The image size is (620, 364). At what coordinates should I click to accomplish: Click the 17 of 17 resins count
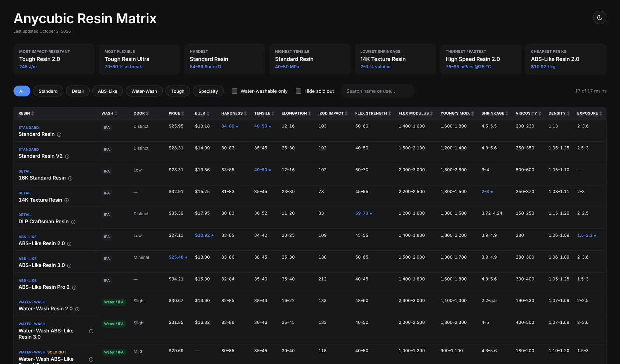tap(591, 91)
